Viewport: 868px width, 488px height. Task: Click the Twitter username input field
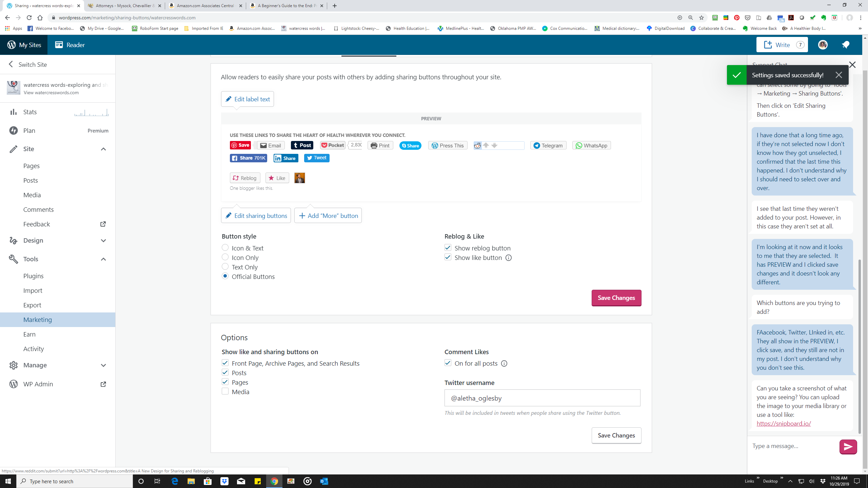point(542,398)
